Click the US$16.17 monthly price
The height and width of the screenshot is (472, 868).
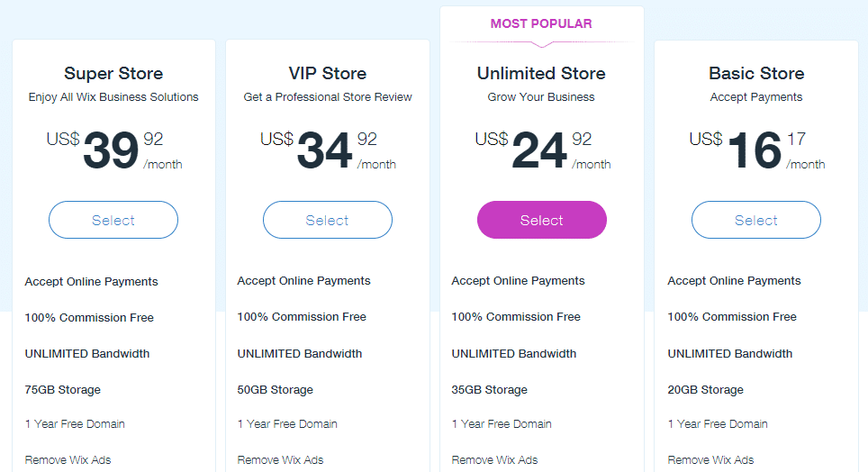(x=755, y=150)
